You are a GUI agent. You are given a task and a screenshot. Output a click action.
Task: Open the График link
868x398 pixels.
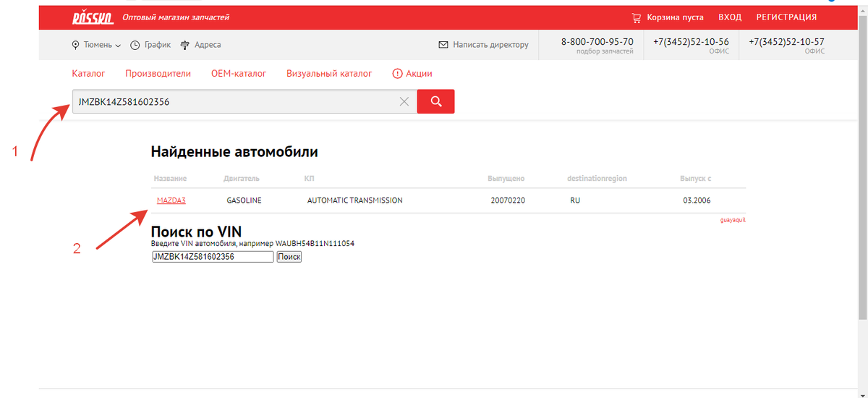click(x=157, y=45)
